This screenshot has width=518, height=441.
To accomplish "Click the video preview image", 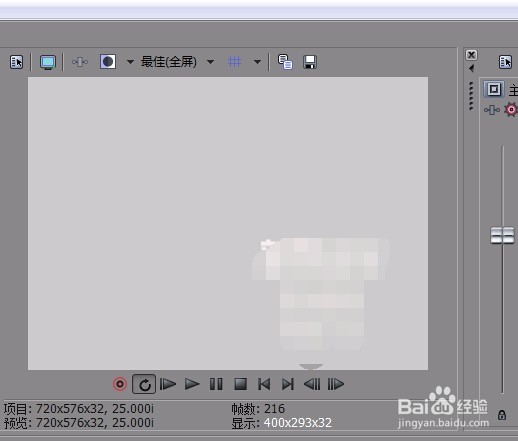I will (x=228, y=224).
